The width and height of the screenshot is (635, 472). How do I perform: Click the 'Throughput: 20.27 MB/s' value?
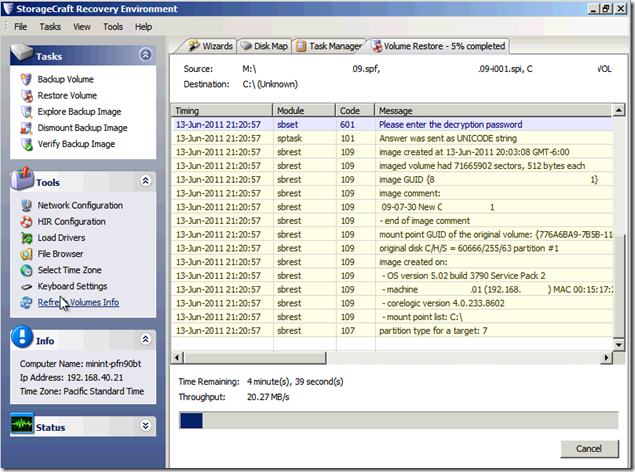[268, 397]
